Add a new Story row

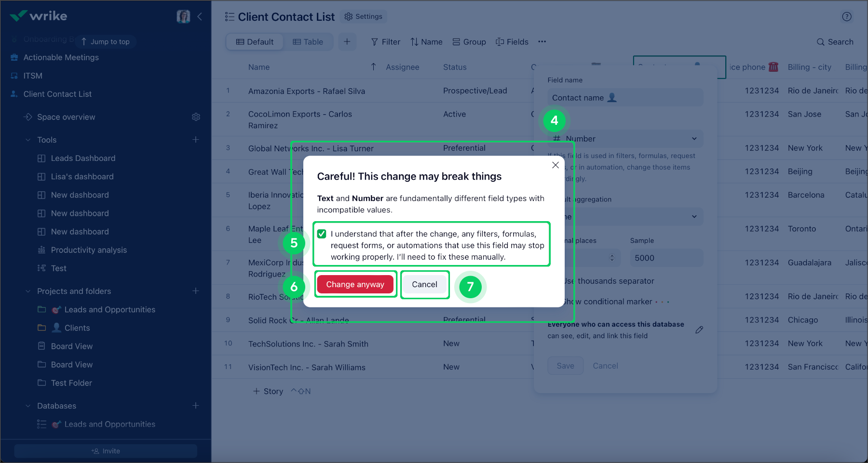coord(269,392)
